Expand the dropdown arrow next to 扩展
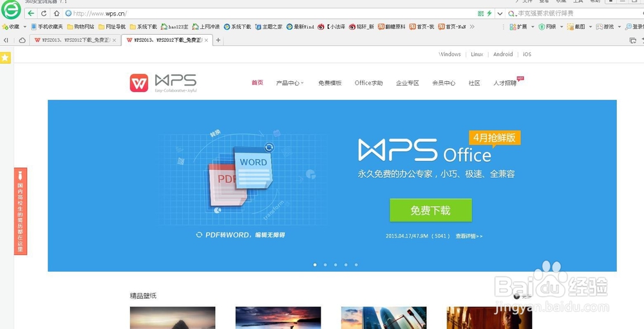The width and height of the screenshot is (644, 329). point(533,26)
